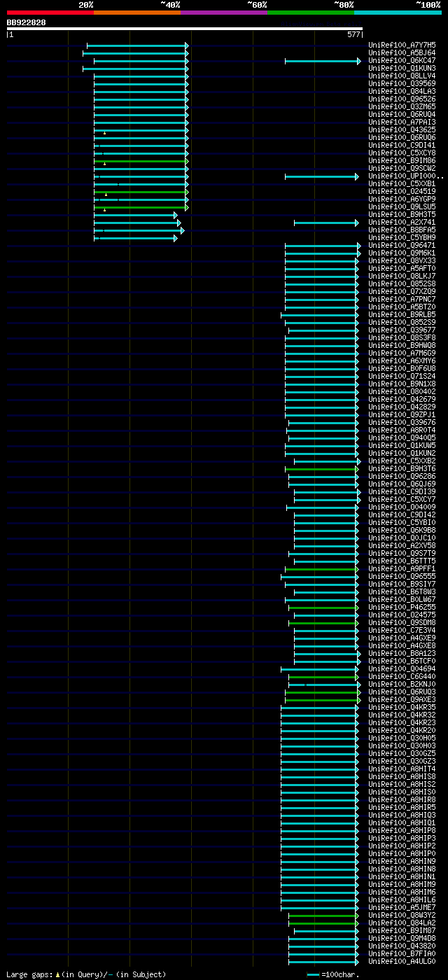Click label UniRef100_Q3ZM65
Viewport: 448px width, 980px height.
402,107
